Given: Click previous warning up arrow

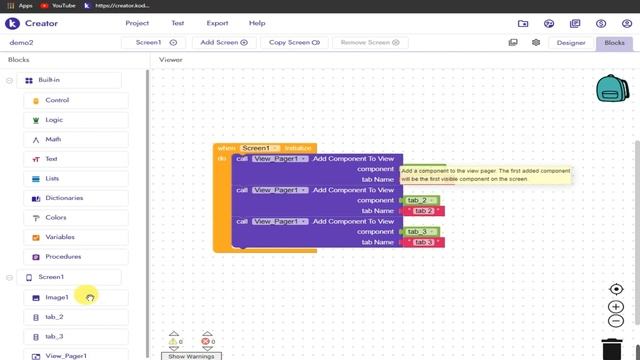Looking at the screenshot, I should click(173, 333).
